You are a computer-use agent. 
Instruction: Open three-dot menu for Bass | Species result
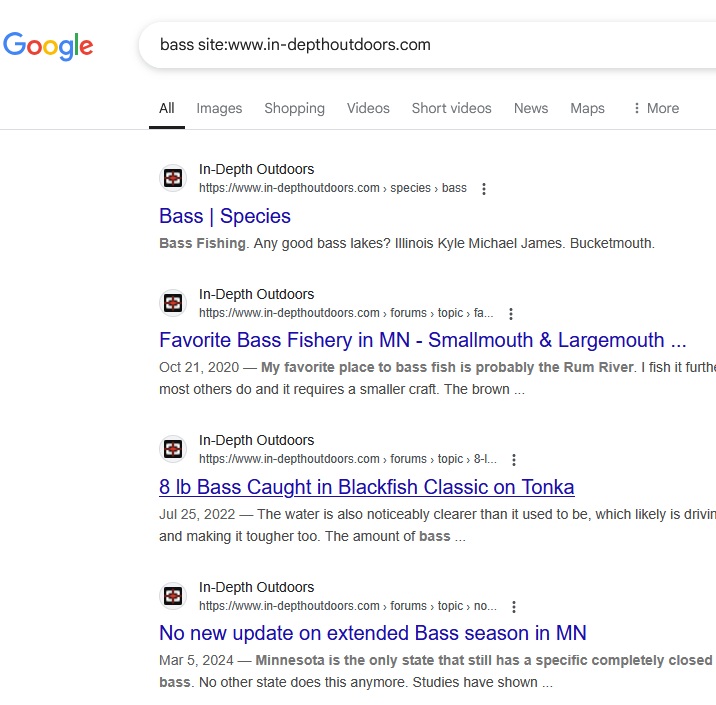tap(484, 189)
